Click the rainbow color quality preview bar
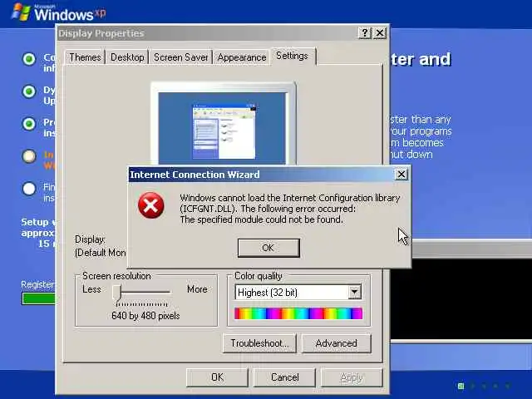Viewport: 532px width, 399px height. point(298,313)
